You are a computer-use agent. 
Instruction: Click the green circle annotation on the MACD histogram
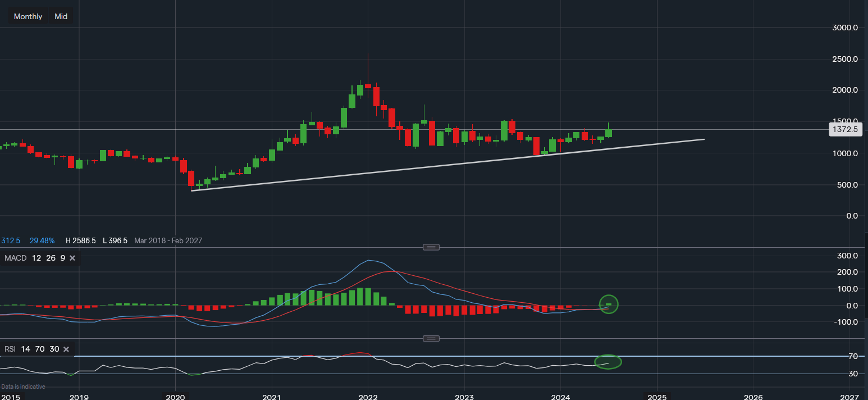609,304
